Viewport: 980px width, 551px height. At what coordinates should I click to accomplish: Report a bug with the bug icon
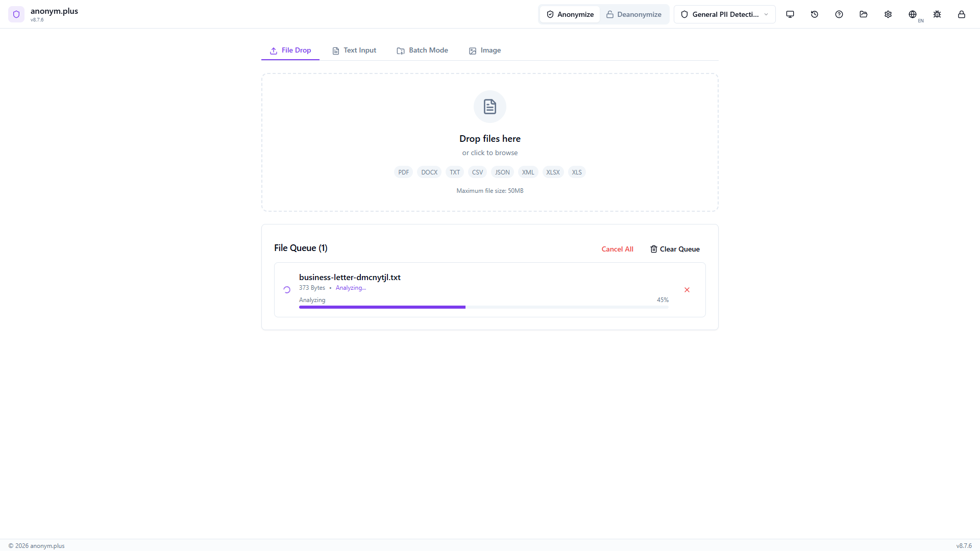pos(937,14)
